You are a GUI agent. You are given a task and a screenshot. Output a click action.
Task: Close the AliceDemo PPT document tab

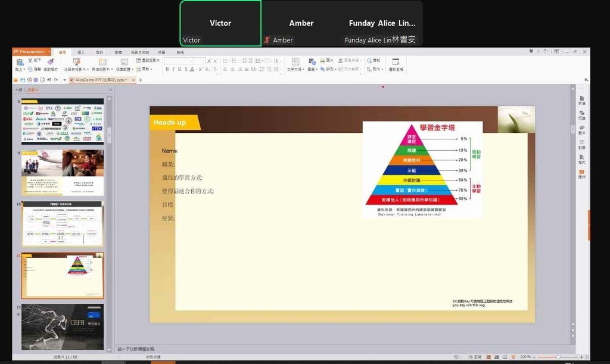(x=133, y=80)
